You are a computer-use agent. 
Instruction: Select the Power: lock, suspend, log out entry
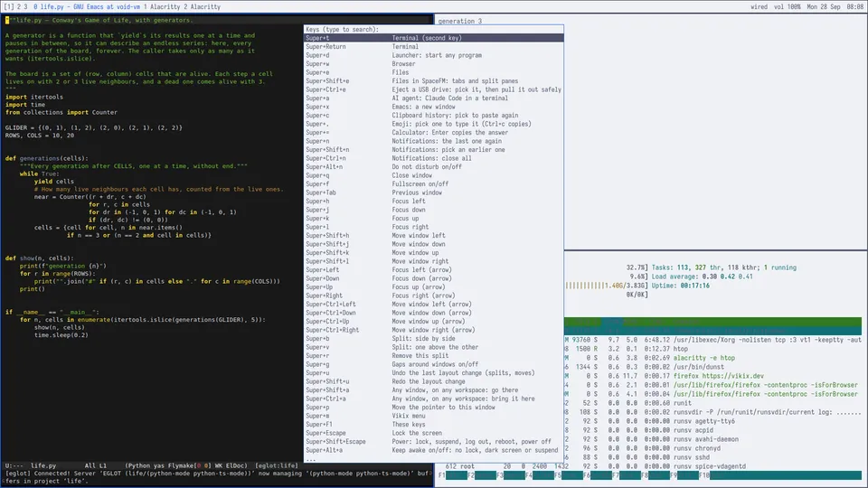pyautogui.click(x=434, y=442)
